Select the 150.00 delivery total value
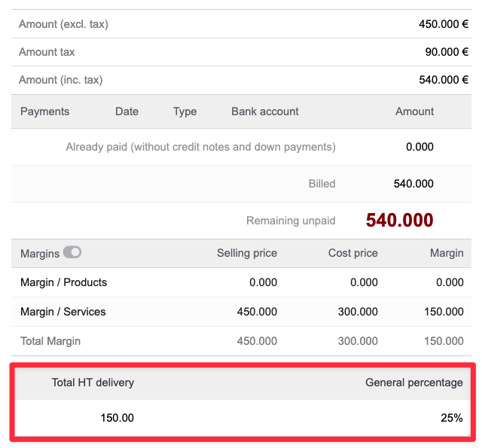Viewport: 482px width, 448px height. point(117,417)
